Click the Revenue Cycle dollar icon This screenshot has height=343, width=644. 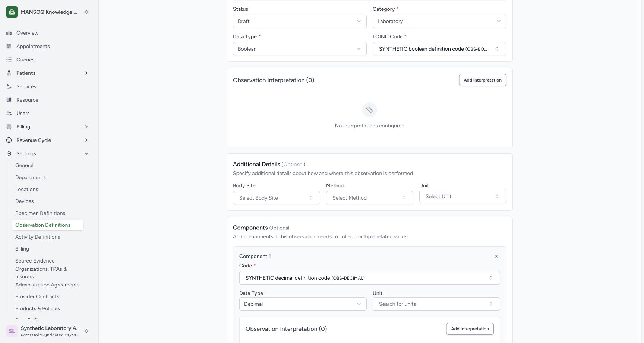pos(9,140)
